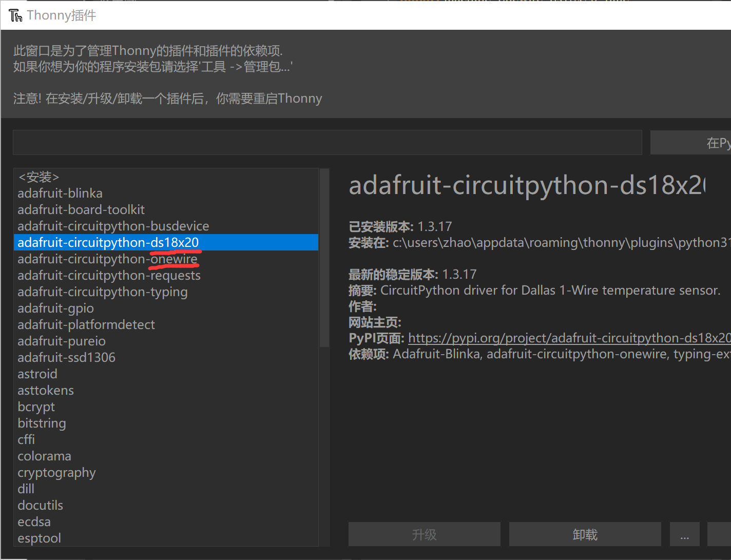The height and width of the screenshot is (560, 731).
Task: Select bcrypt in the package list
Action: point(166,407)
